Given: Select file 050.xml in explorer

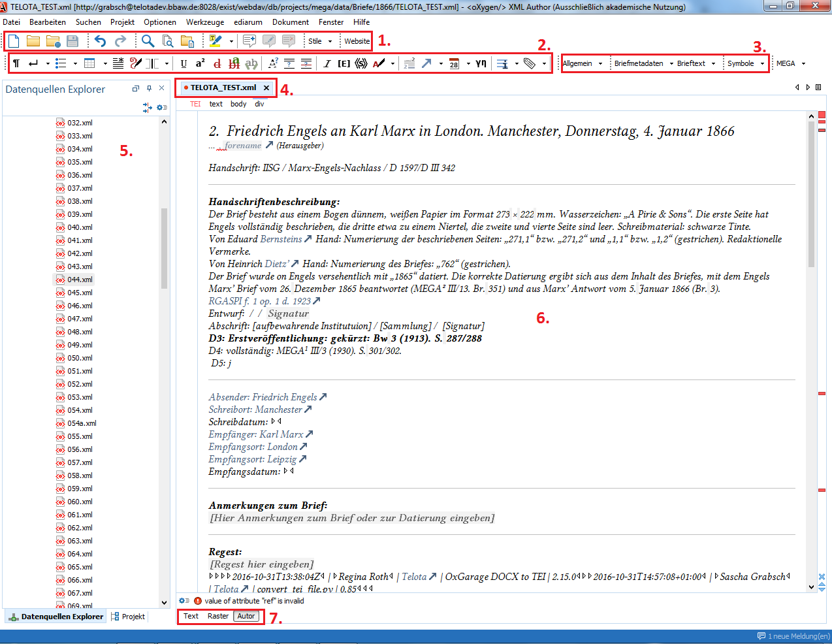Looking at the screenshot, I should pyautogui.click(x=80, y=358).
